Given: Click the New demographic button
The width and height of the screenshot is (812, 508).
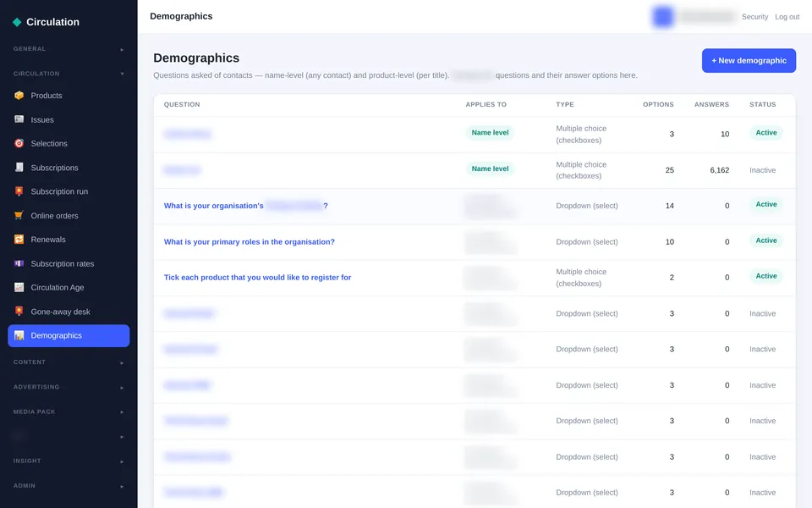Looking at the screenshot, I should pyautogui.click(x=749, y=61).
